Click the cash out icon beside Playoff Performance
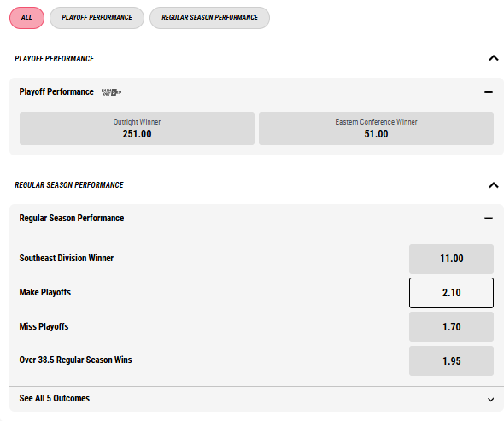The image size is (504, 421). [111, 92]
